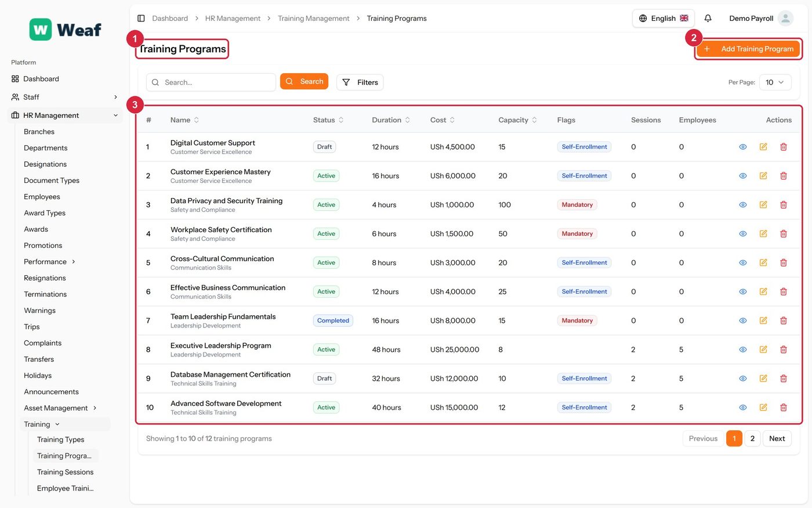Delete Team Leadership Fundamentals program

pyautogui.click(x=784, y=320)
